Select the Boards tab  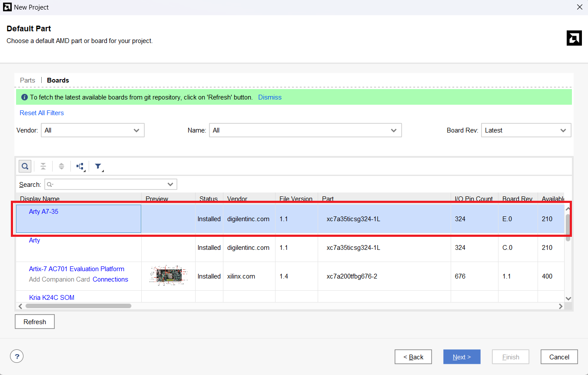[58, 80]
